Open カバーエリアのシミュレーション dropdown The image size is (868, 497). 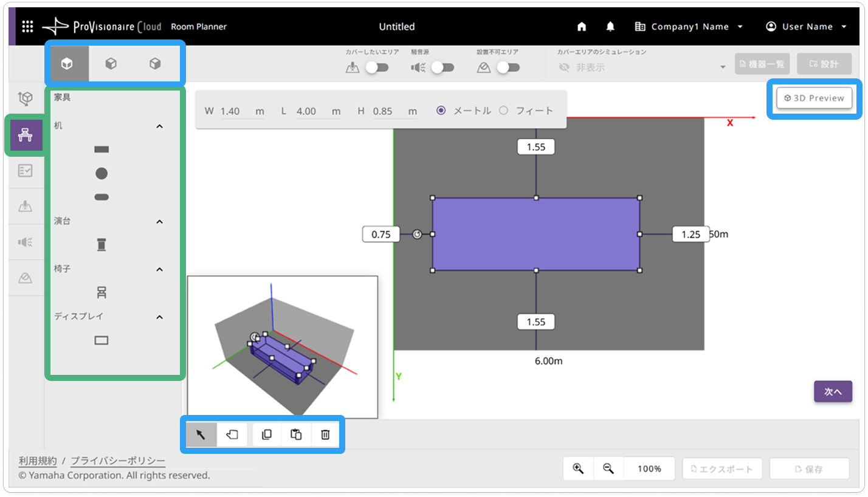point(642,67)
